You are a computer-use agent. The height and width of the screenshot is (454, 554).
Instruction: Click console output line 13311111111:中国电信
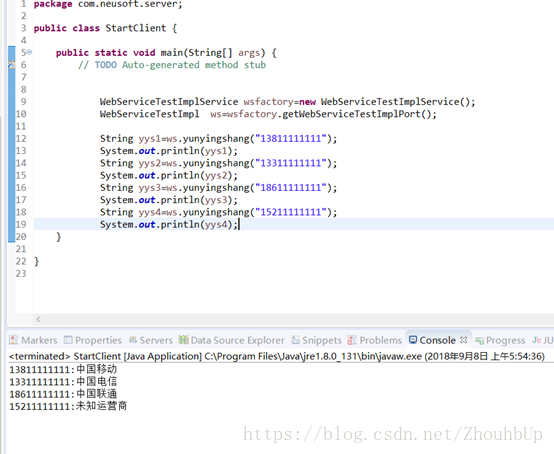[63, 382]
